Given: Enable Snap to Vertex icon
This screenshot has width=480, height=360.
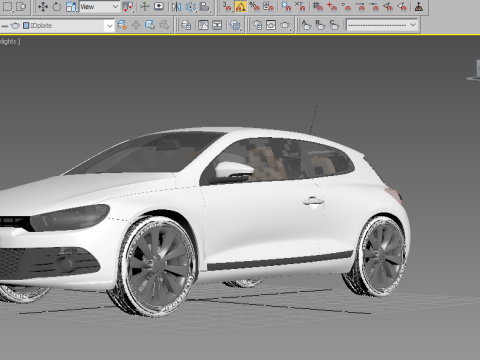Looking at the screenshot, I should pos(346,6).
